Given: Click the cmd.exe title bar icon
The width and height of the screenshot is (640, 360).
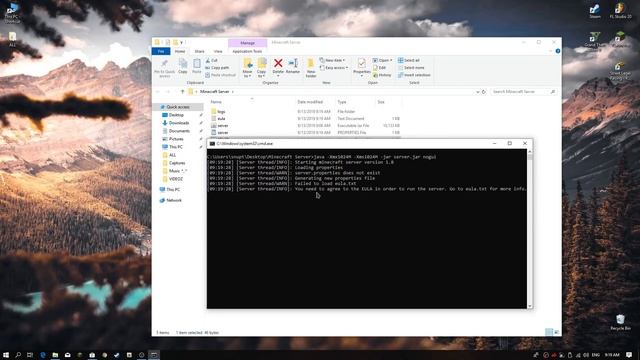Looking at the screenshot, I should tap(212, 144).
